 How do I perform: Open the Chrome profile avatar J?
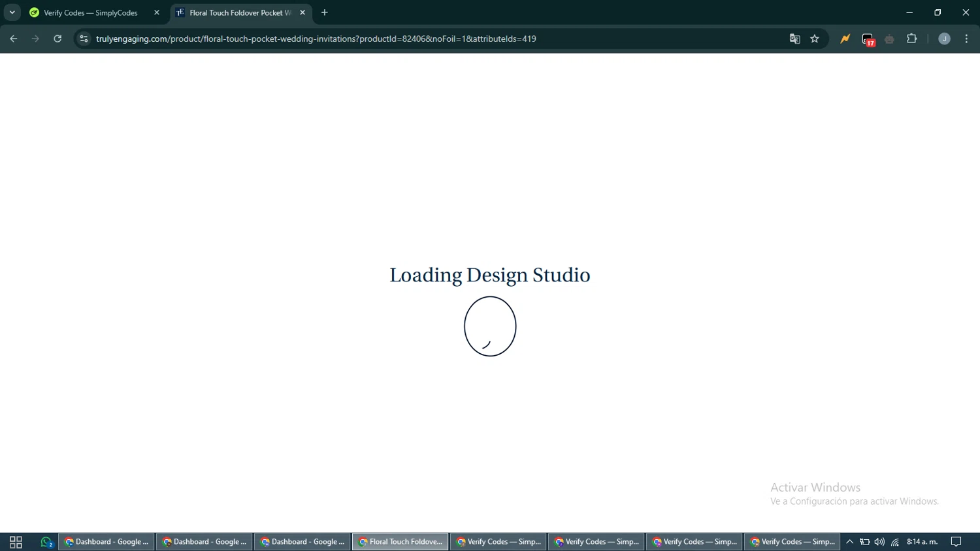pos(944,39)
